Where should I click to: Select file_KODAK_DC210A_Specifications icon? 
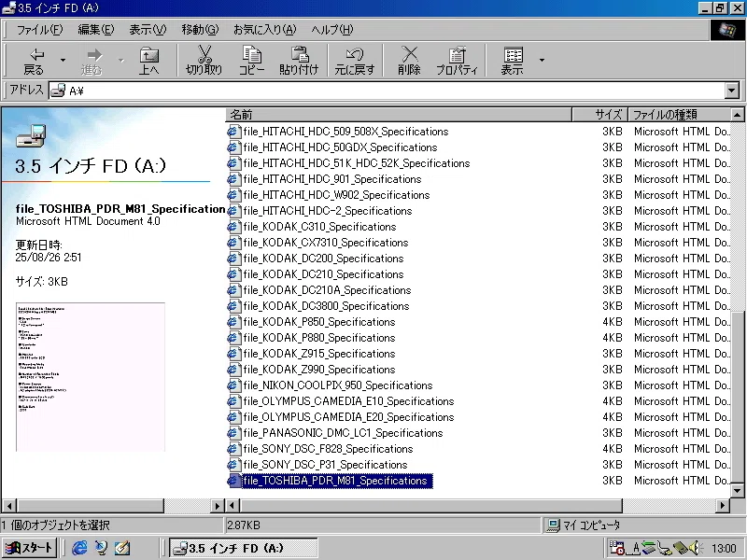(x=233, y=290)
